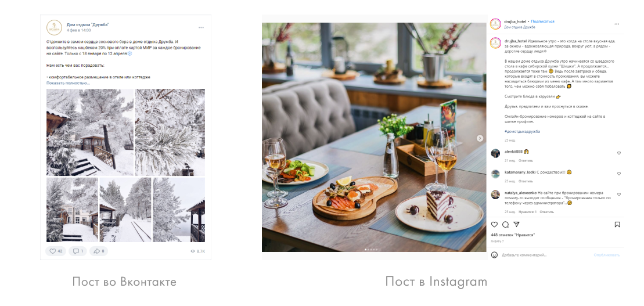Like the Instagram post heart icon
The image size is (644, 306).
tap(495, 224)
